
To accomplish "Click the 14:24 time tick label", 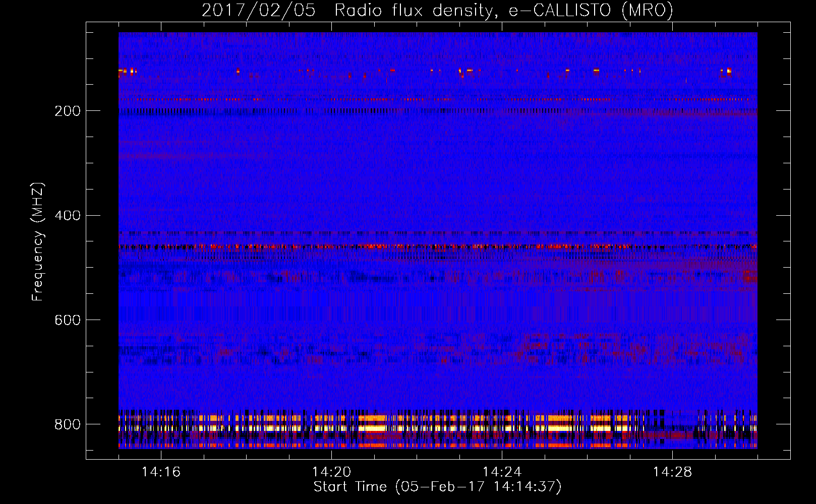I will (502, 472).
